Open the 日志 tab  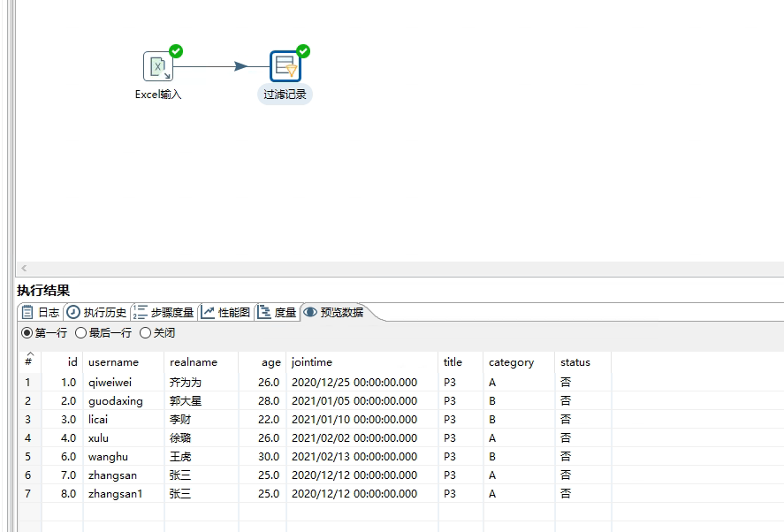(41, 312)
